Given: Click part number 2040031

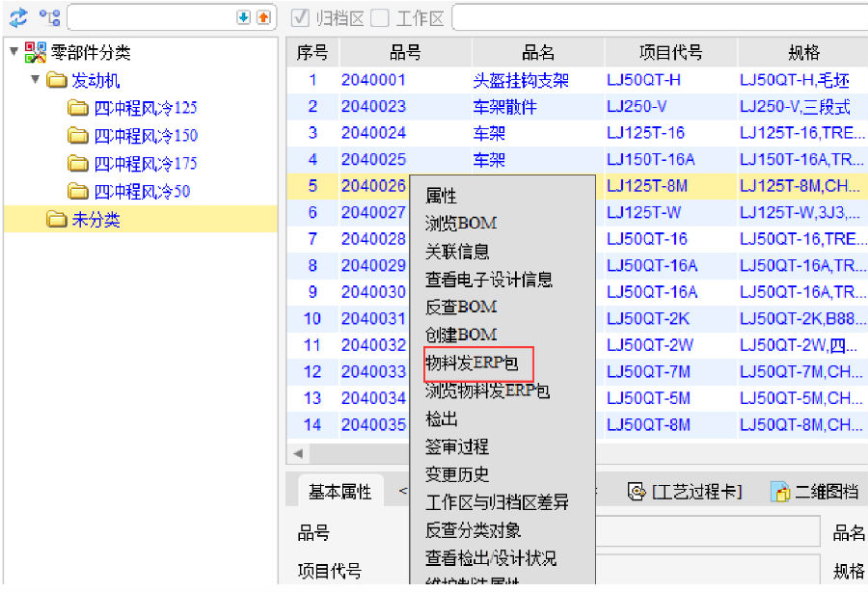Looking at the screenshot, I should pyautogui.click(x=373, y=319).
